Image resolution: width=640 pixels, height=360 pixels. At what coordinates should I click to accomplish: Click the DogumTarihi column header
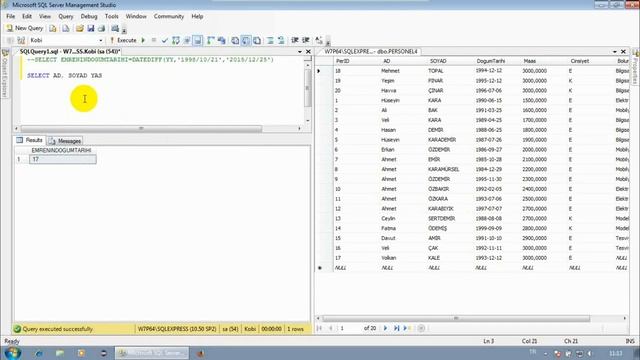click(497, 61)
